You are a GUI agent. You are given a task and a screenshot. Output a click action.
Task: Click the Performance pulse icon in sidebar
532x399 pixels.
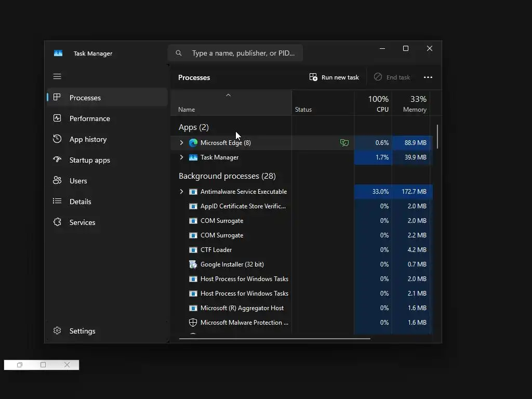[57, 118]
